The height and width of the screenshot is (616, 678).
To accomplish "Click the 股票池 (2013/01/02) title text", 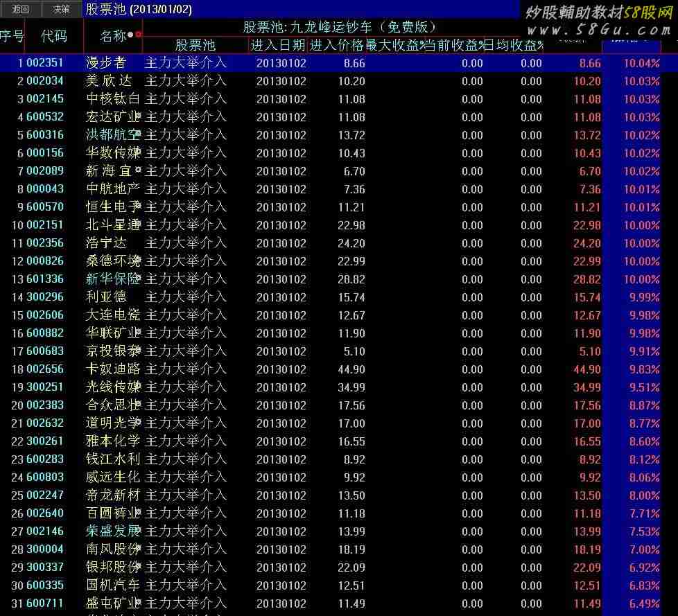I will (x=139, y=9).
